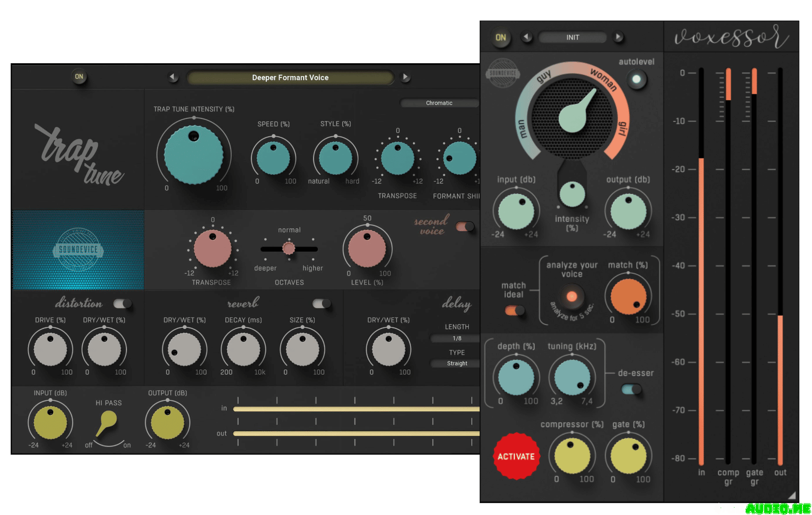Click the Voxessor window resize corner handle
This screenshot has height=515, width=812.
click(792, 495)
